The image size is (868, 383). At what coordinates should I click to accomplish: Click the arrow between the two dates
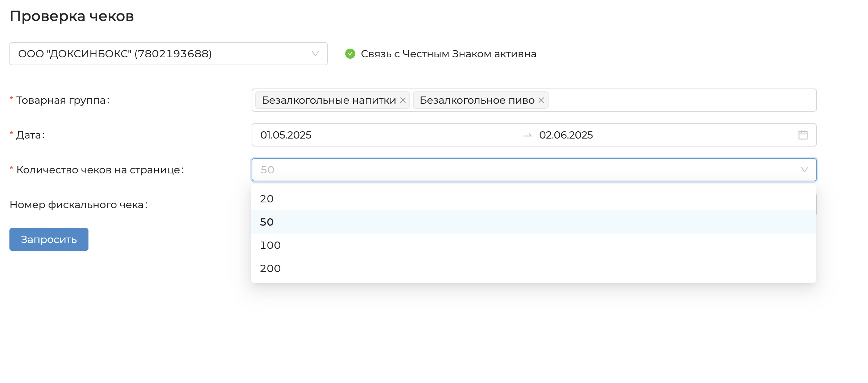coord(527,135)
